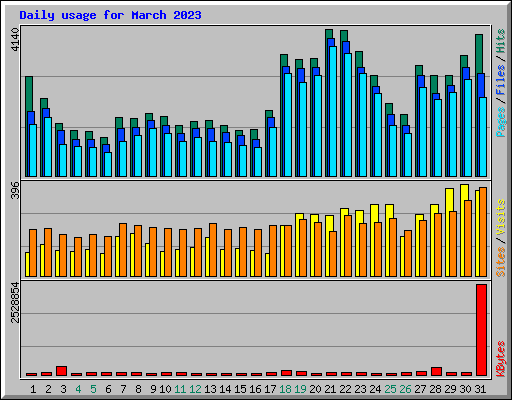Click the 2528854 KBytes axis value
Screen dimensions: 512x400
click(x=15, y=302)
